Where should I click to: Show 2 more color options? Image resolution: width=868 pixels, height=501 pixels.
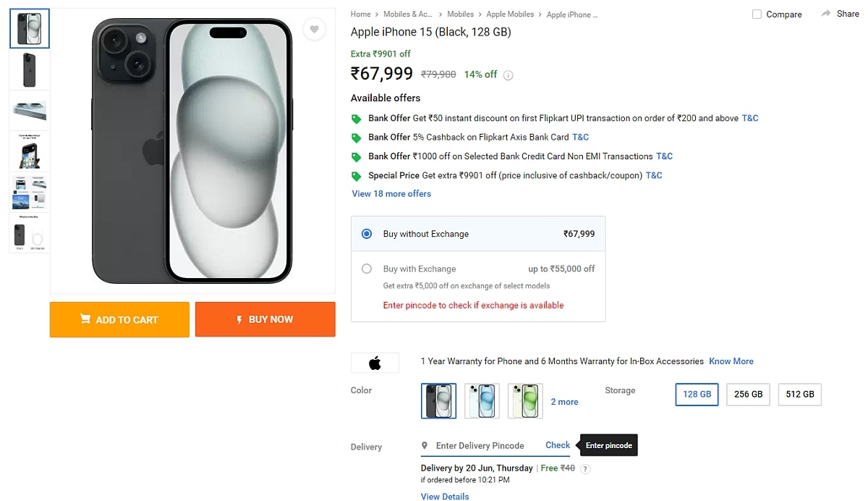(564, 402)
